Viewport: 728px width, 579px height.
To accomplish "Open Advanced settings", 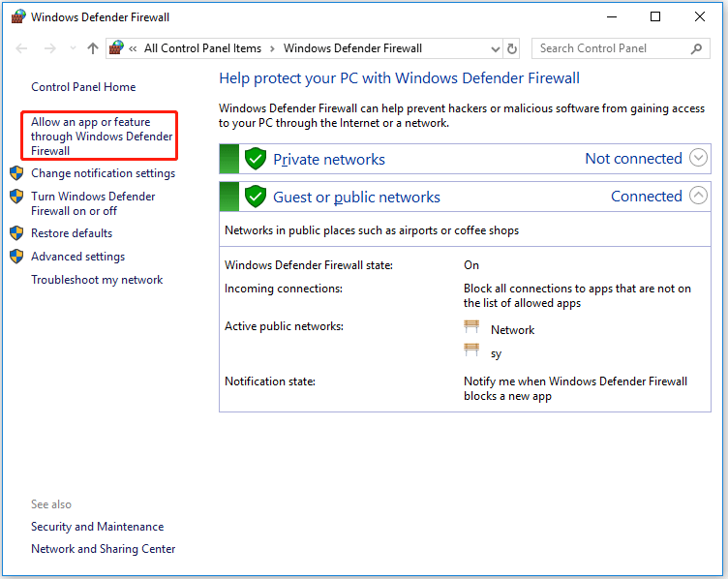I will point(78,257).
